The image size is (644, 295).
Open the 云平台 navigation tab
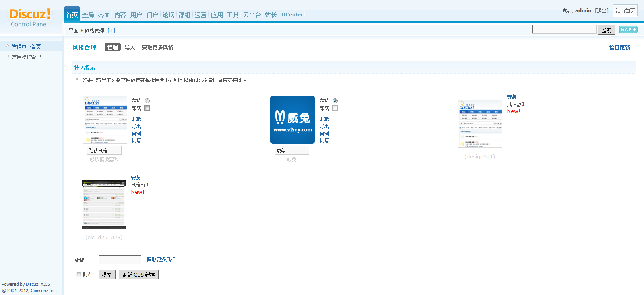tap(252, 15)
